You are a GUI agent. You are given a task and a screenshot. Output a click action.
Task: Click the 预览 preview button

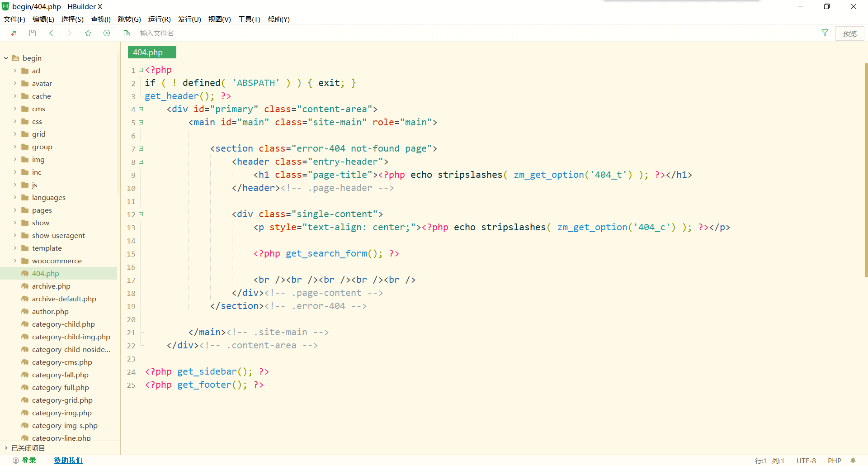(x=849, y=33)
